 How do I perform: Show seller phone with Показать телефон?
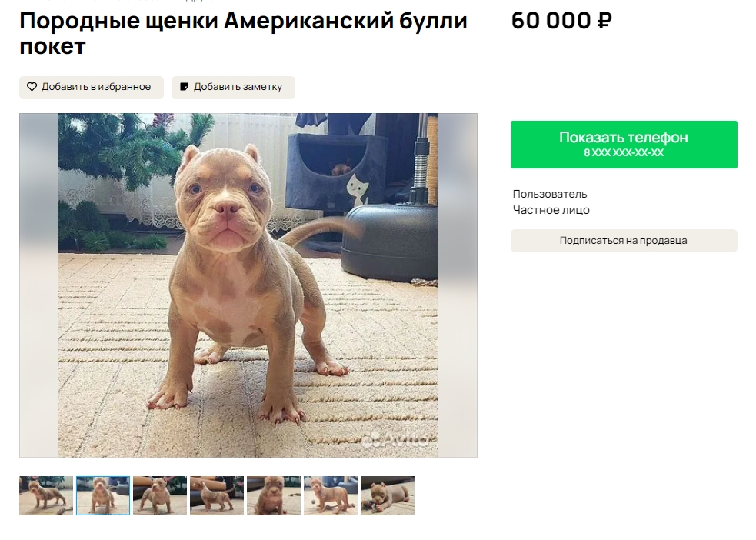pos(624,144)
